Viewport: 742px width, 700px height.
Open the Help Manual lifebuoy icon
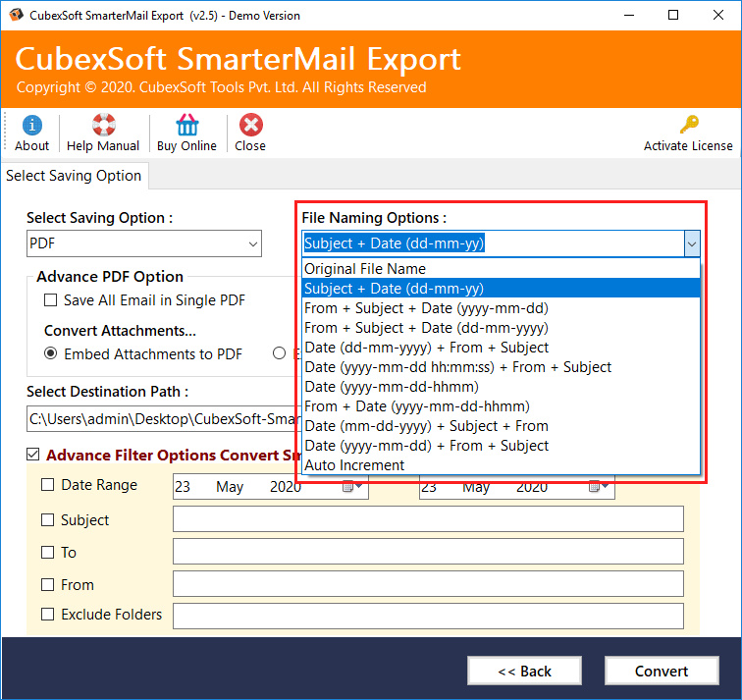coord(103,125)
